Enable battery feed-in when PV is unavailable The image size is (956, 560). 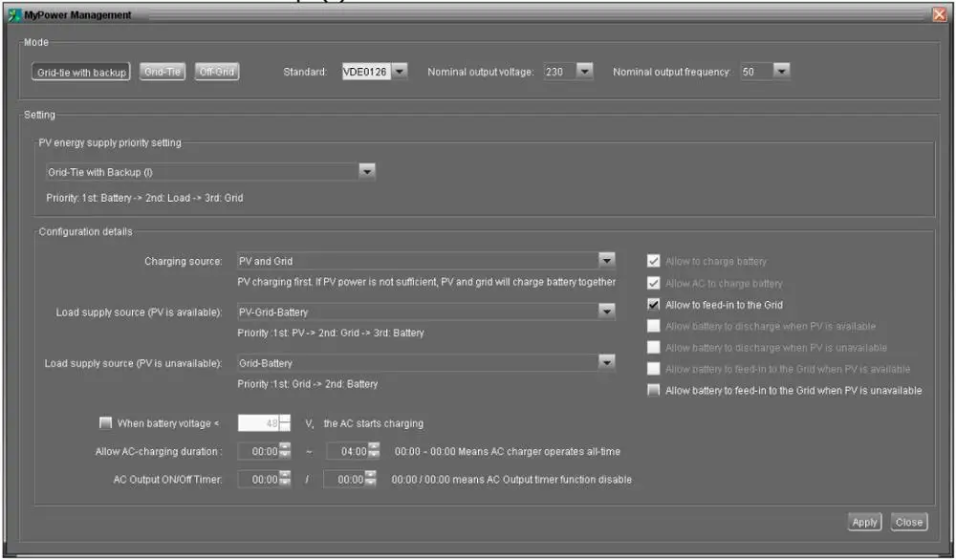654,390
